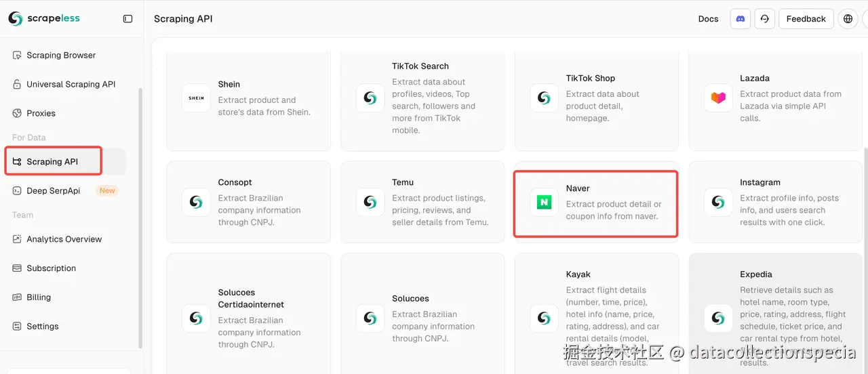This screenshot has width=868, height=374.
Task: Click the Solucoes Certidaointernet card icon
Action: pos(196,318)
